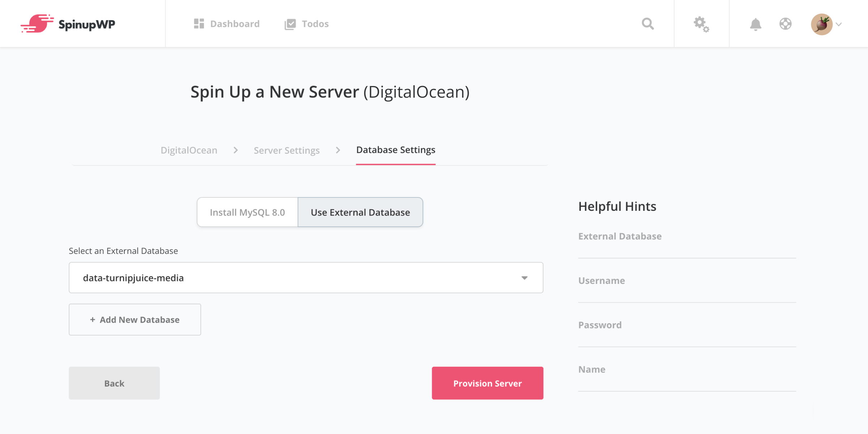Go to the Todos page
Screen dimensions: 868x434
307,24
